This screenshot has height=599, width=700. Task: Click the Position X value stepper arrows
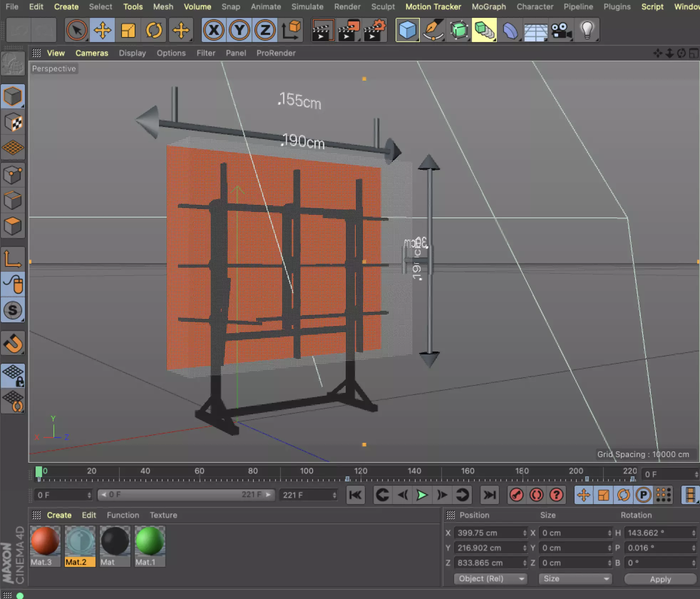(x=525, y=533)
